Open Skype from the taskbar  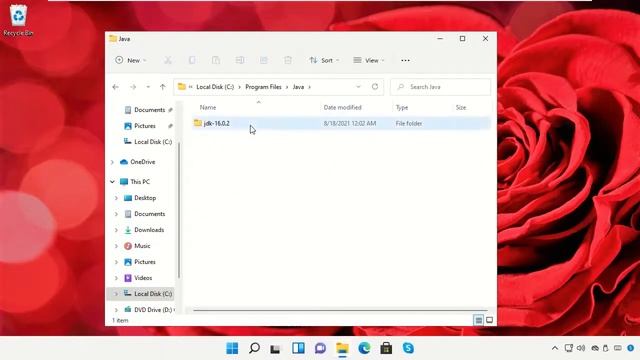(x=408, y=348)
